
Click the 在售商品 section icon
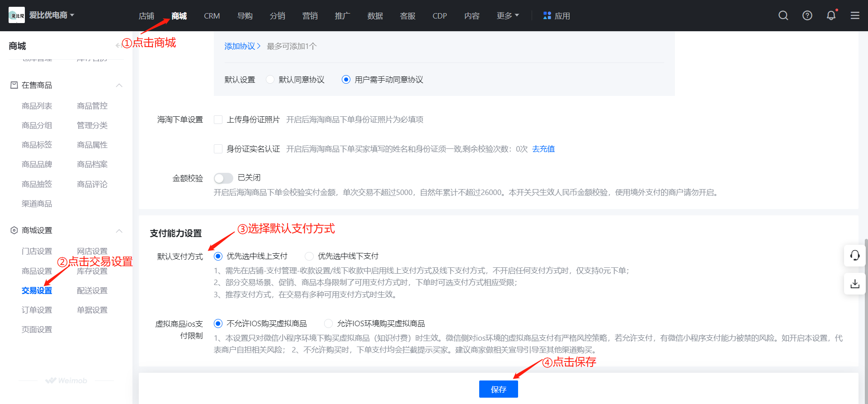click(x=14, y=85)
